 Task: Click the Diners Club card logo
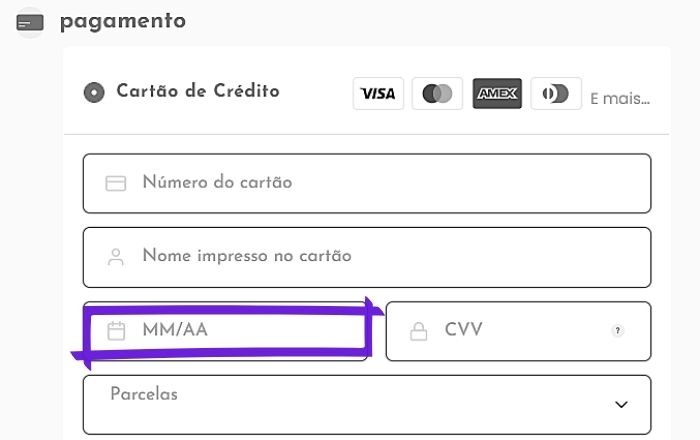click(556, 94)
